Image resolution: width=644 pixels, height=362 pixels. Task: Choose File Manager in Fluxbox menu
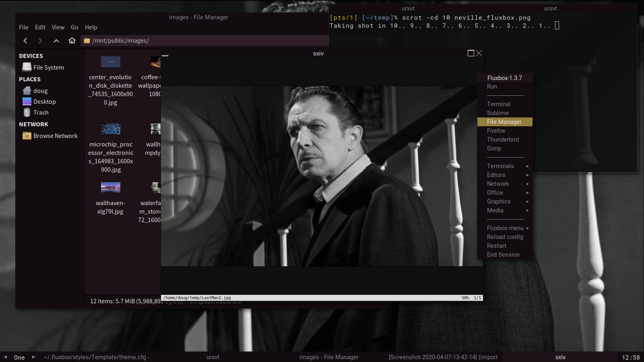click(x=505, y=122)
